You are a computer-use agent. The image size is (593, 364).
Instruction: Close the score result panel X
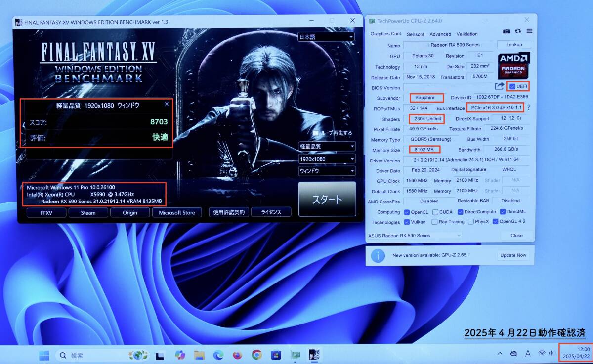tap(167, 104)
